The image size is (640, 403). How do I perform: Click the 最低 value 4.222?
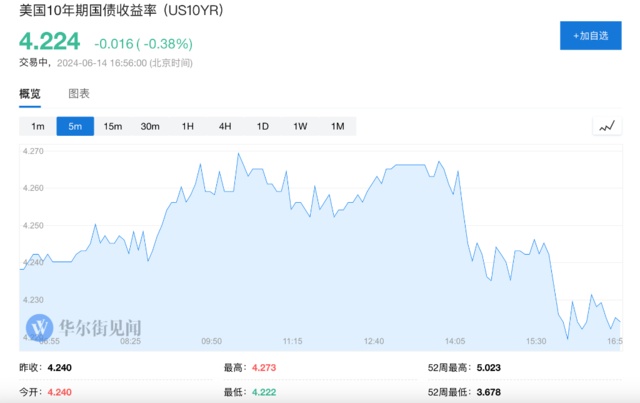[x=263, y=393]
